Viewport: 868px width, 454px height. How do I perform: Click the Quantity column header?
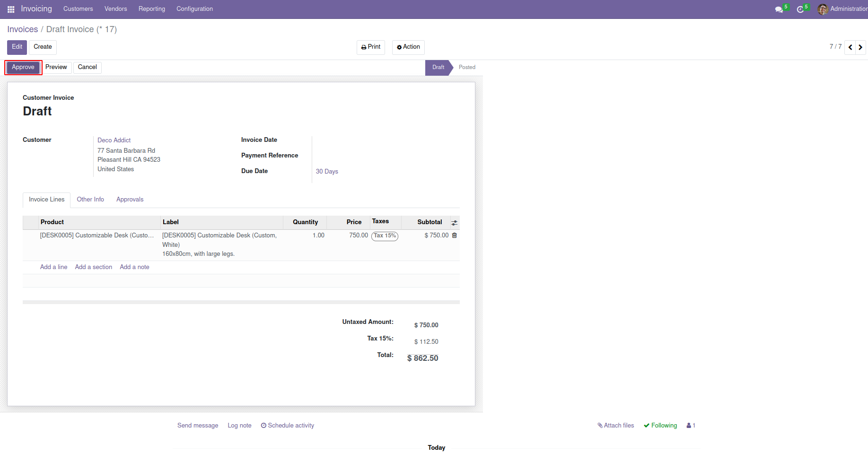pyautogui.click(x=305, y=222)
